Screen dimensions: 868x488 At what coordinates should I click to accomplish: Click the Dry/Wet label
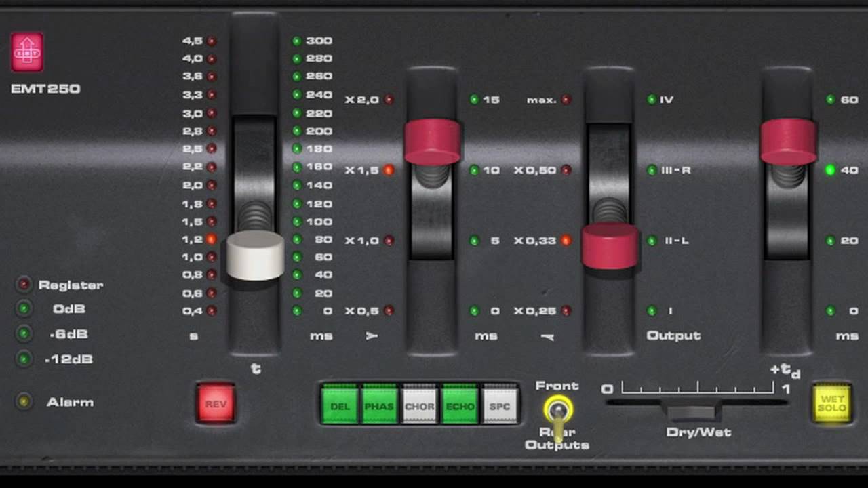[x=698, y=432]
